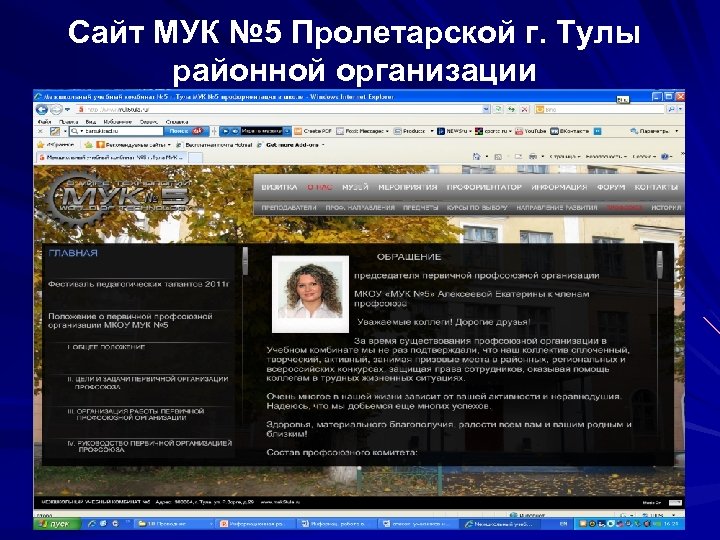Click the left panel scrollbar handle
Image resolution: width=720 pixels, height=540 pixels.
245,261
